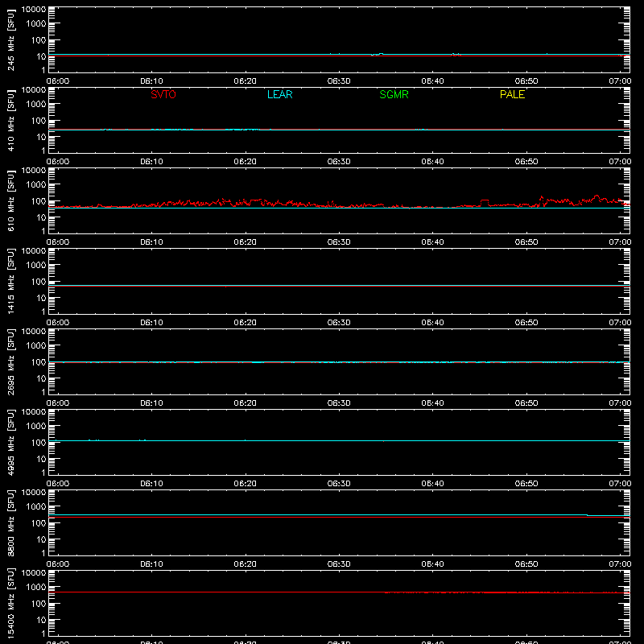The height and width of the screenshot is (644, 644).
Task: Select the 245 MHz [SFU] axis title
Action: pyautogui.click(x=10, y=39)
